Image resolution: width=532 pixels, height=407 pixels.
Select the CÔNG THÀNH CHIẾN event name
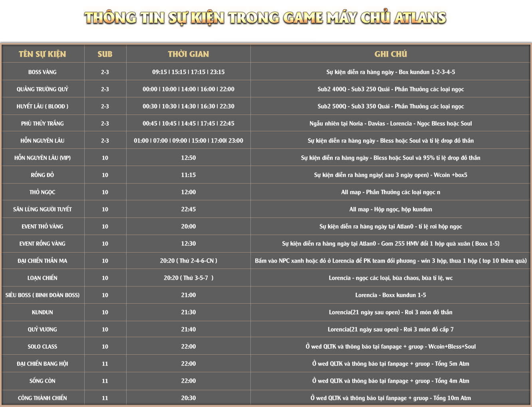click(42, 398)
